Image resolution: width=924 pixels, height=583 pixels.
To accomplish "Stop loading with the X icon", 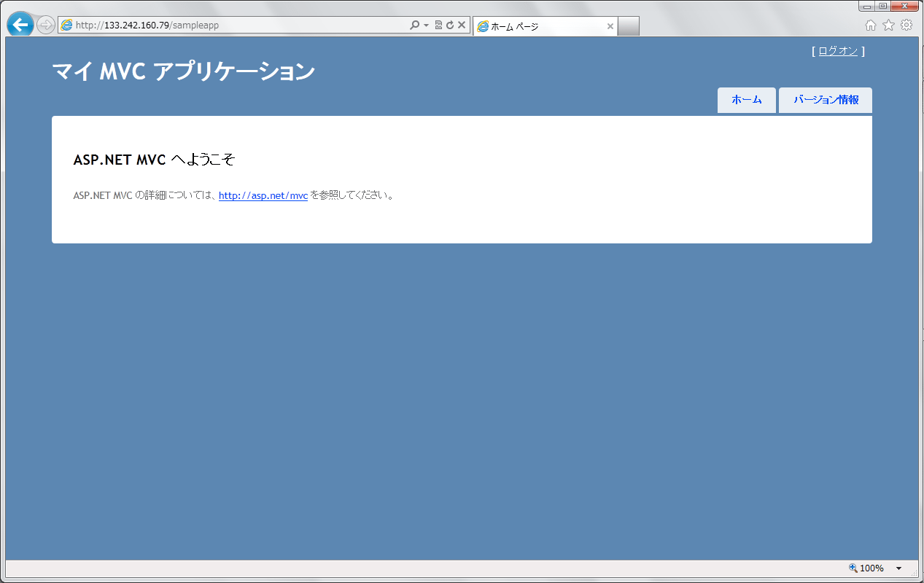I will (x=461, y=24).
